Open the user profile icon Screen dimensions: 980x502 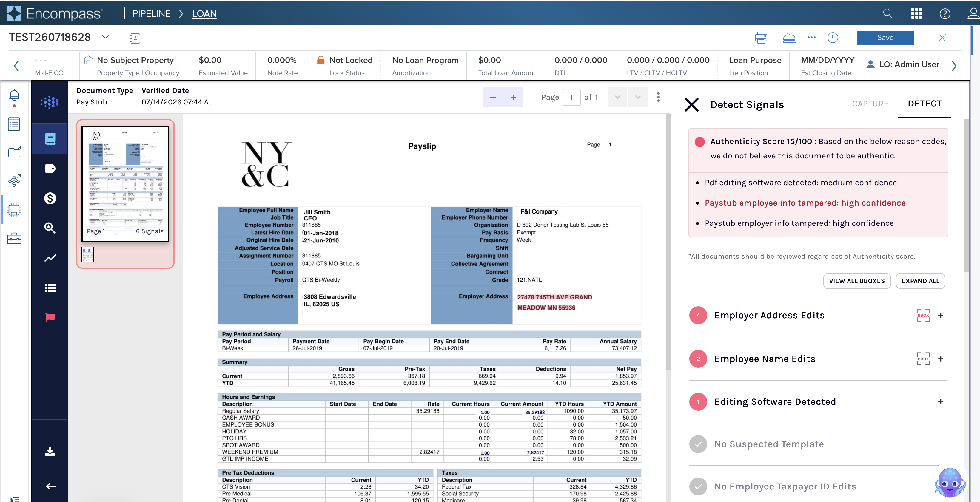(973, 14)
